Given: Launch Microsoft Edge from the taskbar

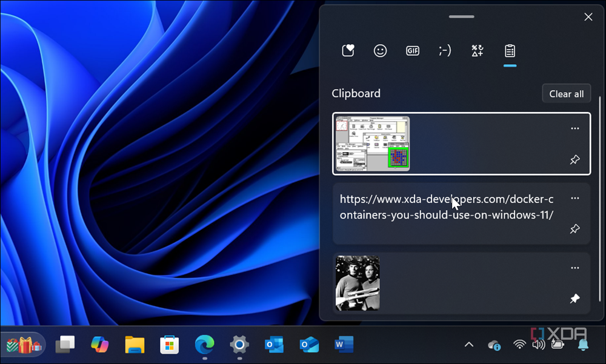Looking at the screenshot, I should (x=204, y=344).
